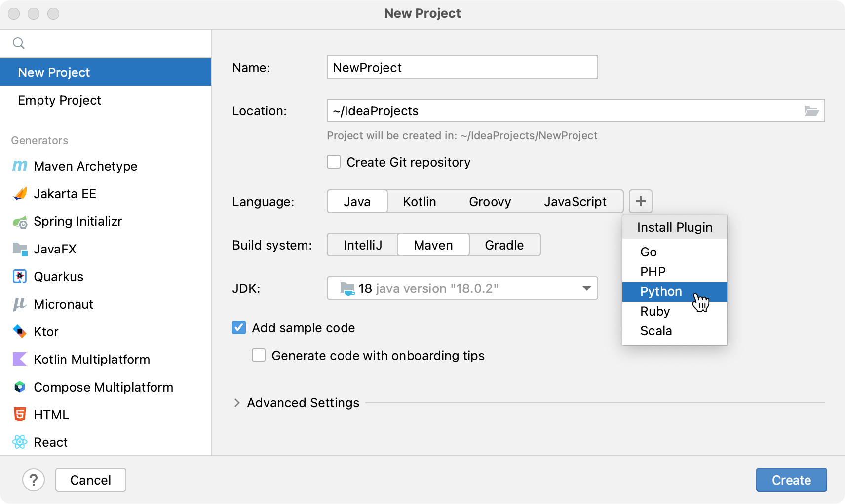
Task: Select the Maven Archetype generator icon
Action: click(19, 166)
